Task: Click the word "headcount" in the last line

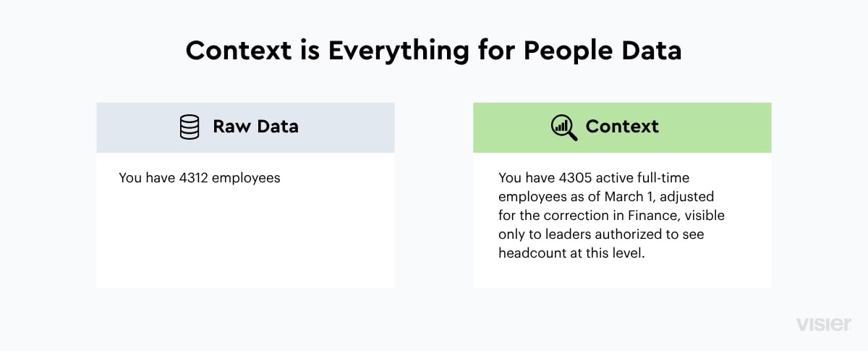Action: 529,253
